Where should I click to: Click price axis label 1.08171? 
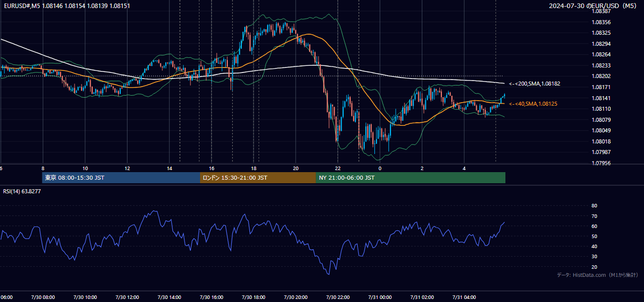point(602,87)
